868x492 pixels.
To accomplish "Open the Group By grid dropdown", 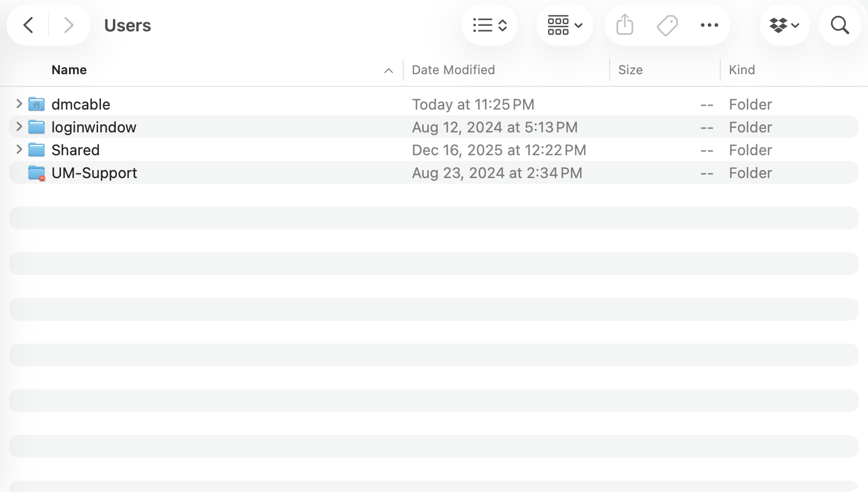I will 565,25.
